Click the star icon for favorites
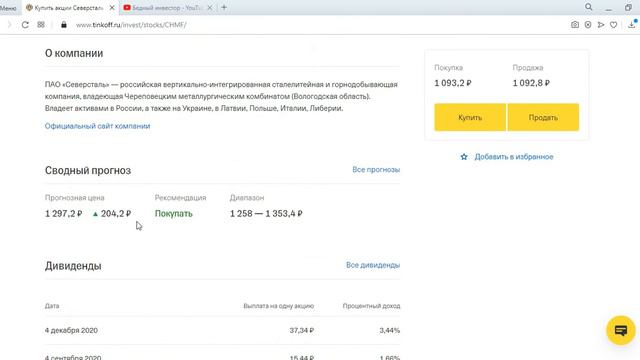 coord(464,157)
